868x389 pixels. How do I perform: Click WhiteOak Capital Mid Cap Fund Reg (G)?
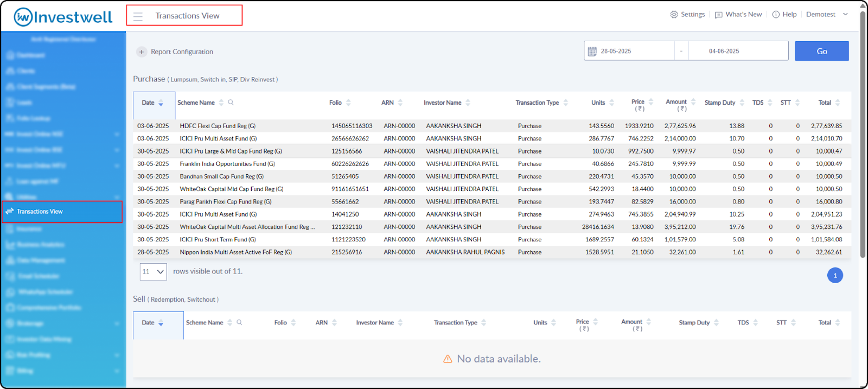(x=232, y=189)
